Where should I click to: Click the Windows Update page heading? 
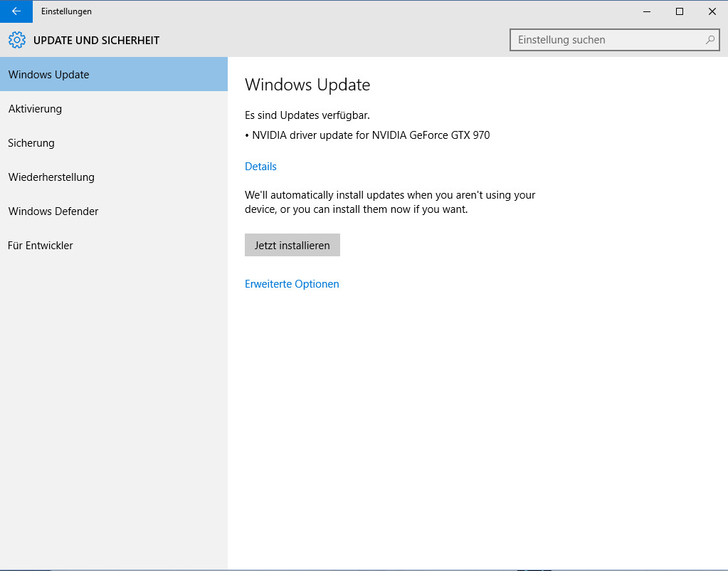click(x=307, y=85)
